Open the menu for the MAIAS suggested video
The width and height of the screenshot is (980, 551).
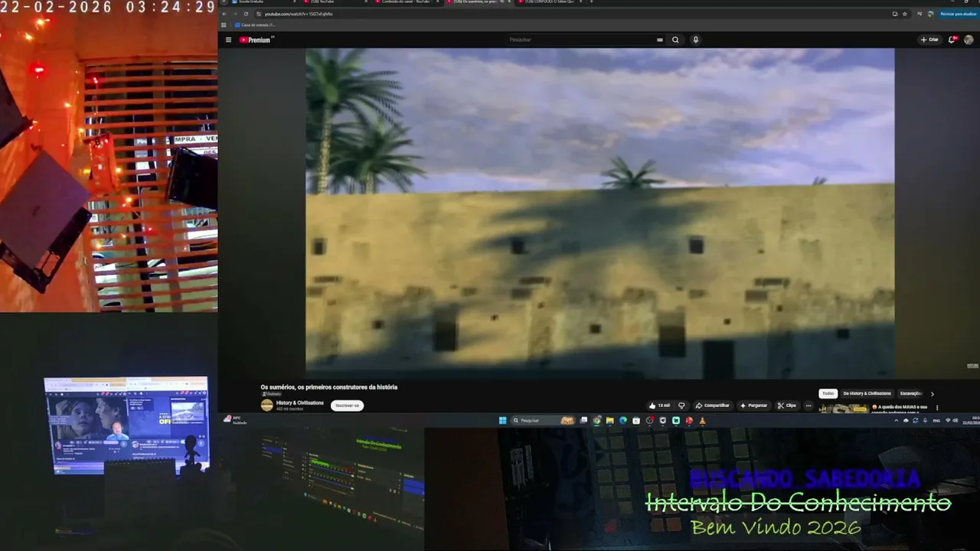click(936, 408)
